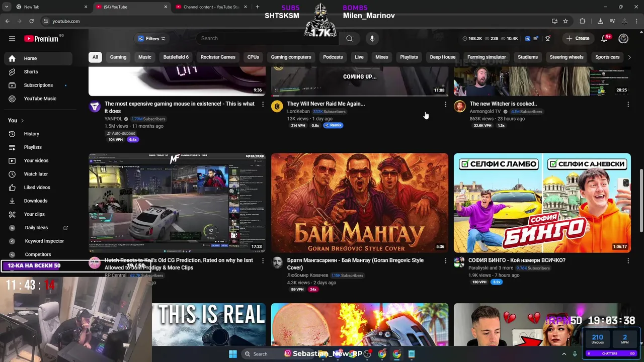644x362 pixels.
Task: Open the notifications bell
Action: pyautogui.click(x=604, y=38)
